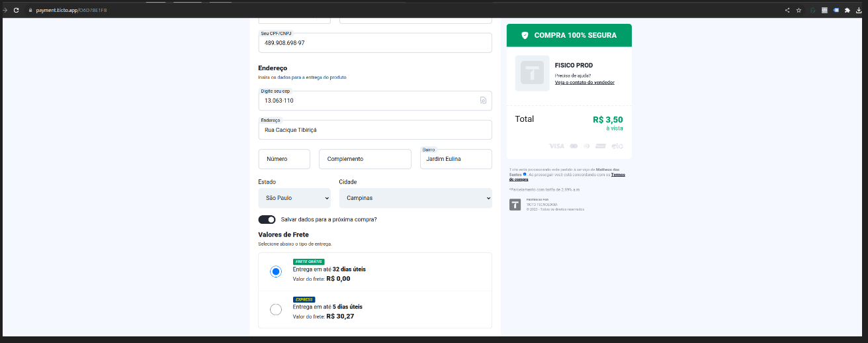Open the Estado dropdown showing São Paulo
The width and height of the screenshot is (868, 343).
click(x=294, y=198)
